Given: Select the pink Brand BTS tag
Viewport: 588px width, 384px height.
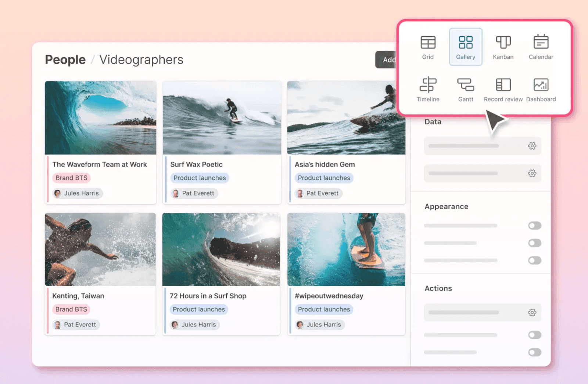Looking at the screenshot, I should 71,178.
